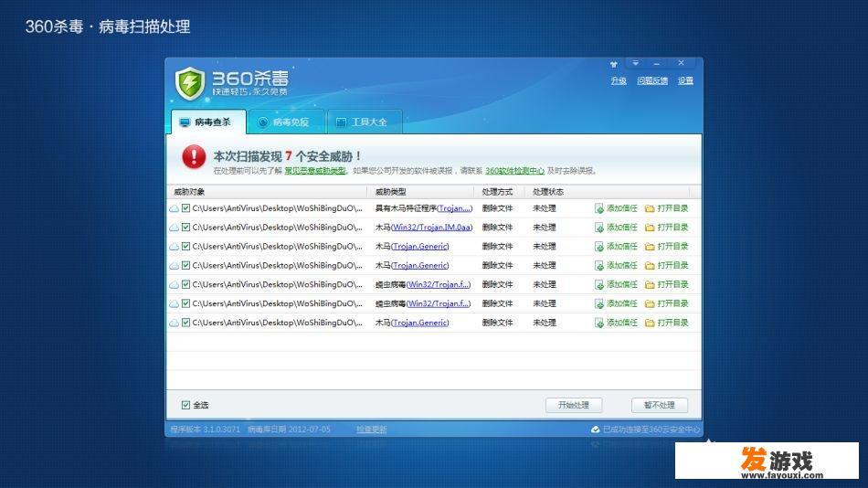Open the Win32/Trojan.IM.0aa threat type link

[x=432, y=228]
